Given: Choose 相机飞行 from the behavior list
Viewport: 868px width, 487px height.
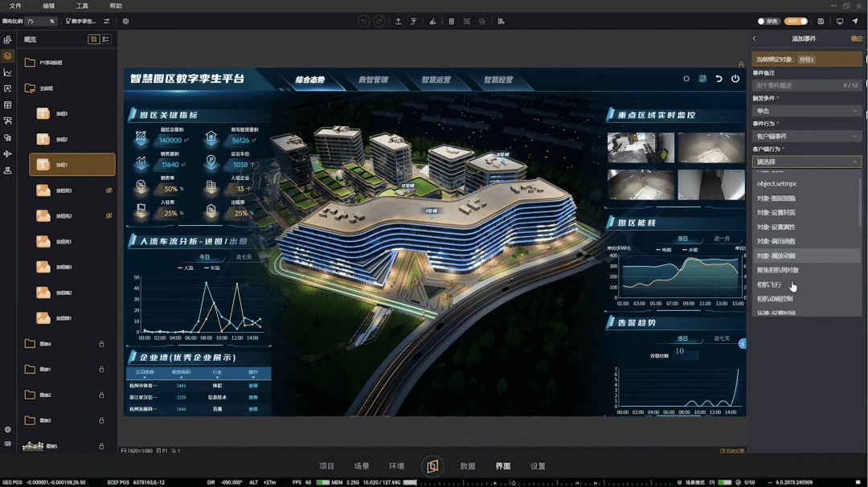Looking at the screenshot, I should coord(769,284).
